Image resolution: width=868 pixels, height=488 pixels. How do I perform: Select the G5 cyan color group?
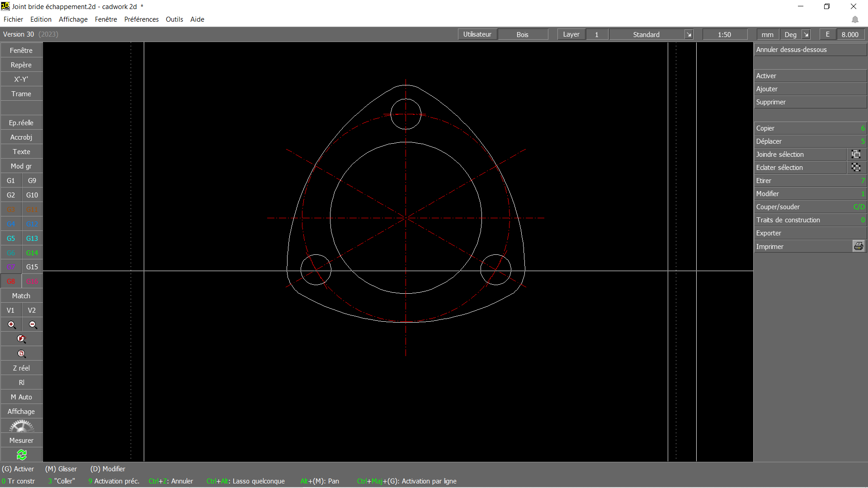(x=11, y=238)
